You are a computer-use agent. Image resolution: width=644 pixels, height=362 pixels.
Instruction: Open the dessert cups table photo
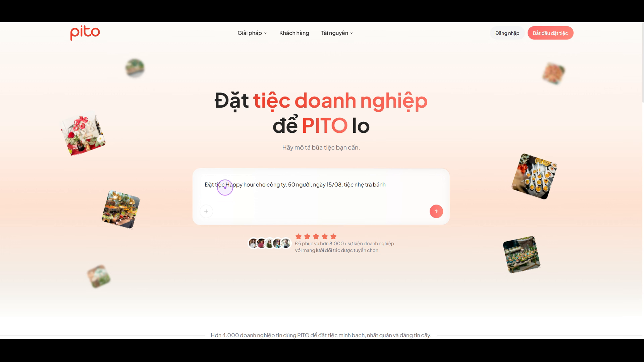522,255
